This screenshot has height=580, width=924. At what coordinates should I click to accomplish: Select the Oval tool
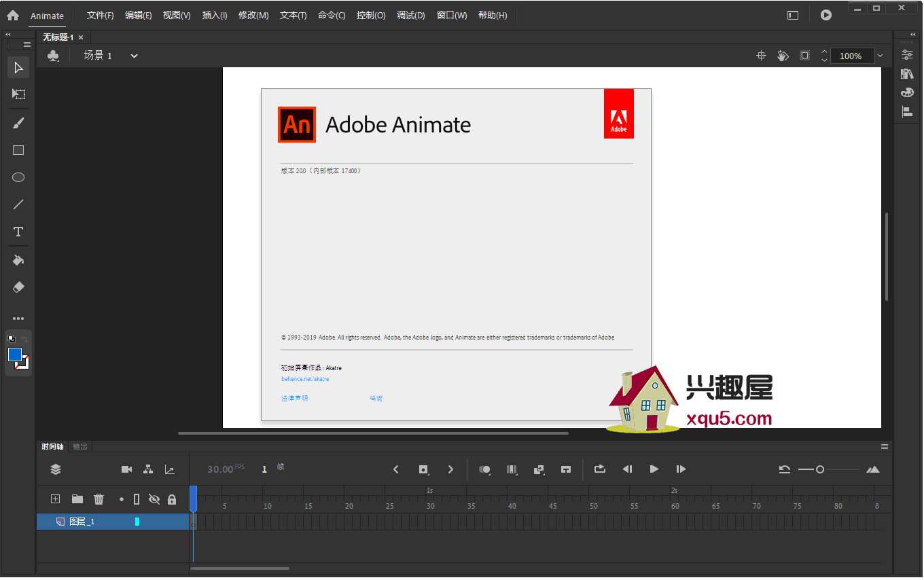point(18,177)
